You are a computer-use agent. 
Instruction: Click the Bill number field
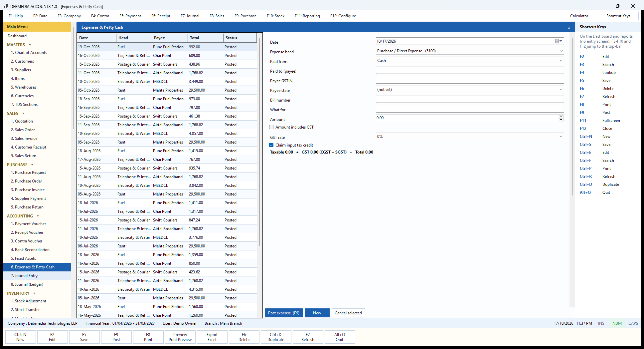(470, 99)
